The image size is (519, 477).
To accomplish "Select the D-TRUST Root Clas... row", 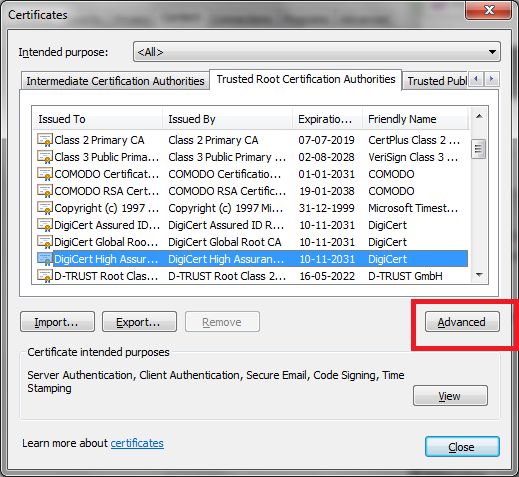I will click(x=250, y=276).
